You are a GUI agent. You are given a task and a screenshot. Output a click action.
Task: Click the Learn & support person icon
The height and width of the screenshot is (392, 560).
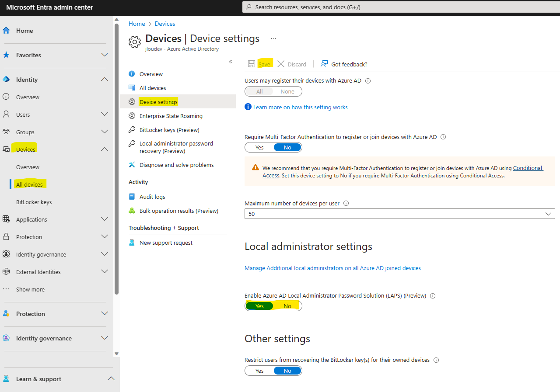pos(6,379)
